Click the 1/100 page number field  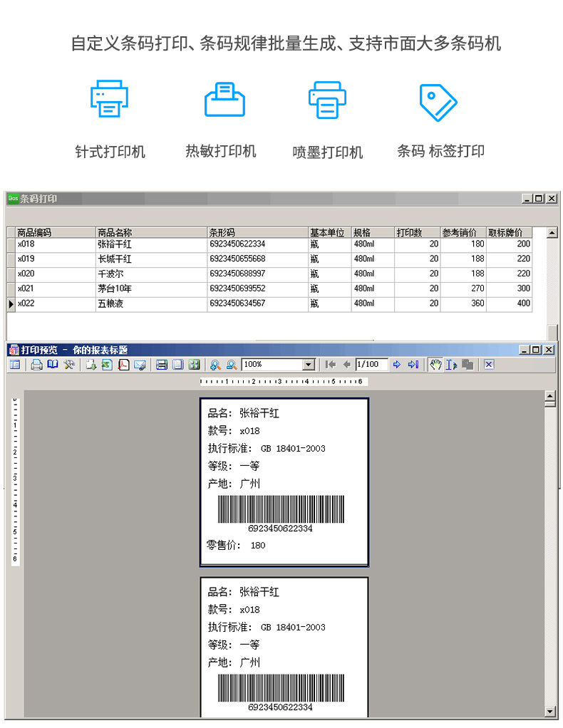[x=371, y=365]
